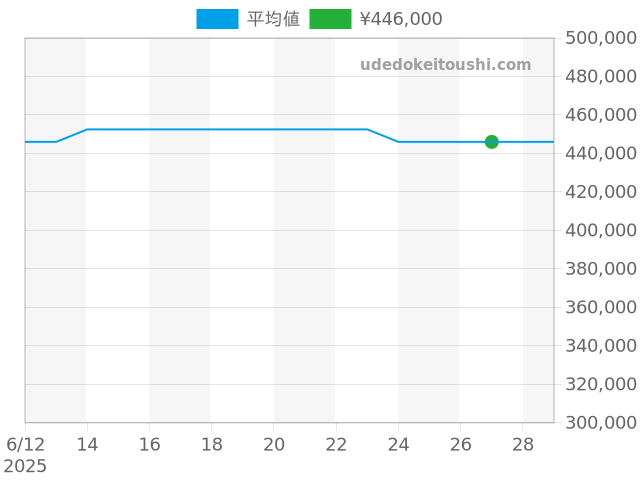Click the 6/12 x-axis date label
The image size is (640, 480).
[x=25, y=443]
